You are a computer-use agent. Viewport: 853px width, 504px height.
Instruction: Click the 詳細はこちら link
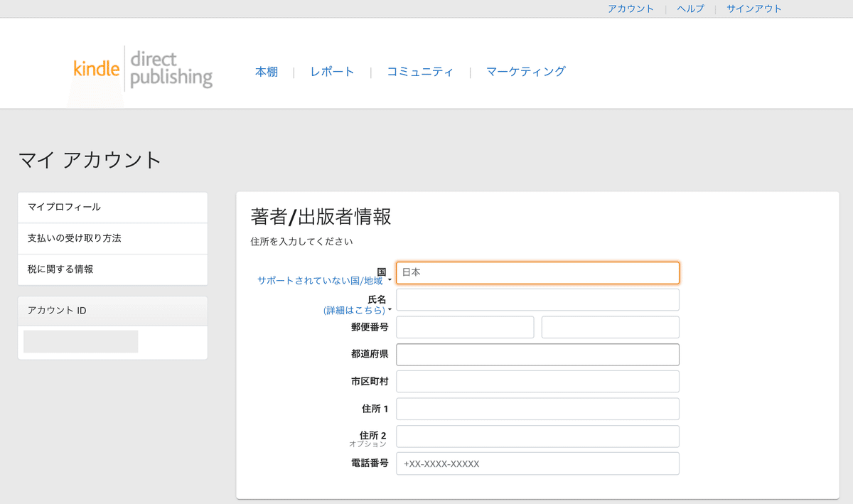[x=355, y=310]
